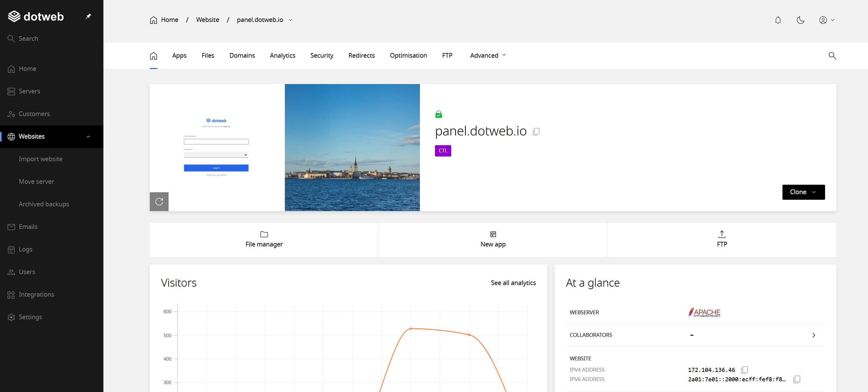This screenshot has height=392, width=868.
Task: Open the Clone button dropdown
Action: tap(803, 192)
